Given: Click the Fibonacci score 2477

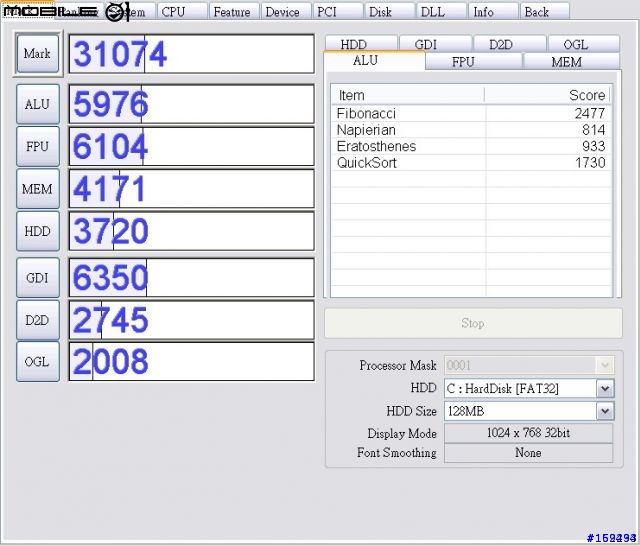Looking at the screenshot, I should tap(590, 113).
